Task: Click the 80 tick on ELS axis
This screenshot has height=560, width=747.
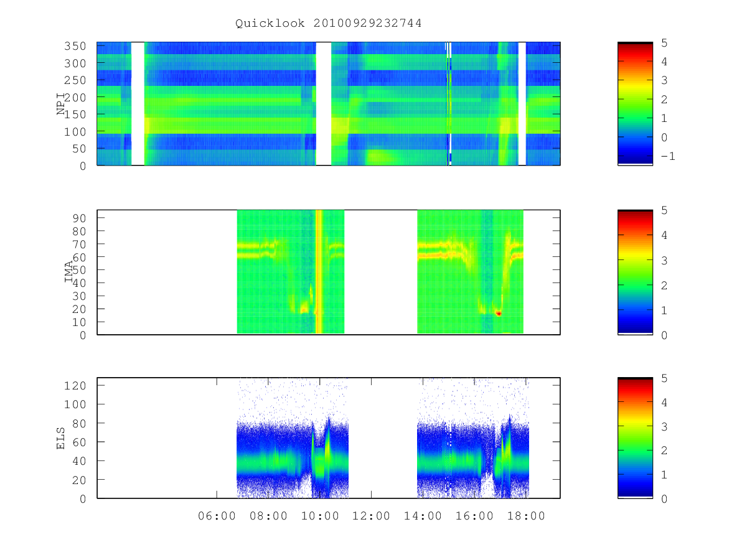Action: [80, 423]
